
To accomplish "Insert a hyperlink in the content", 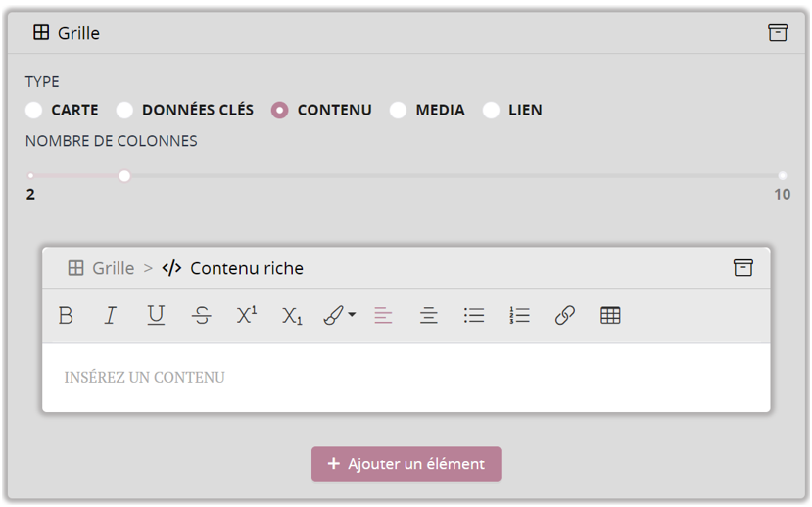I will pyautogui.click(x=565, y=315).
